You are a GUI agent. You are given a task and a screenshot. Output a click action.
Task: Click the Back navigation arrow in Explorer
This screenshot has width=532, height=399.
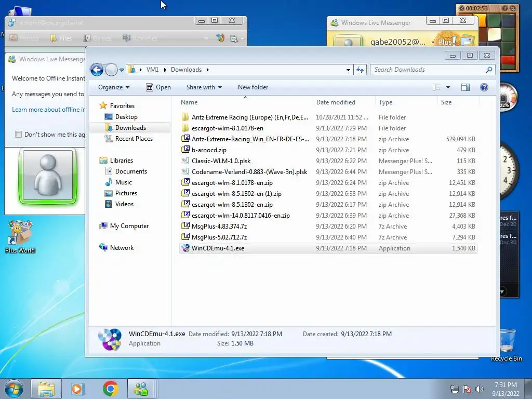tap(97, 70)
